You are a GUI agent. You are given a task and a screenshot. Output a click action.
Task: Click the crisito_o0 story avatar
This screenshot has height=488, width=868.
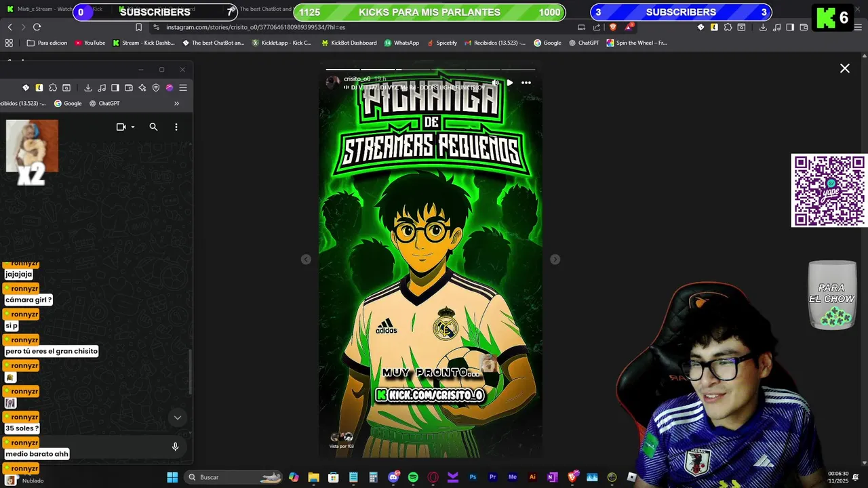332,82
